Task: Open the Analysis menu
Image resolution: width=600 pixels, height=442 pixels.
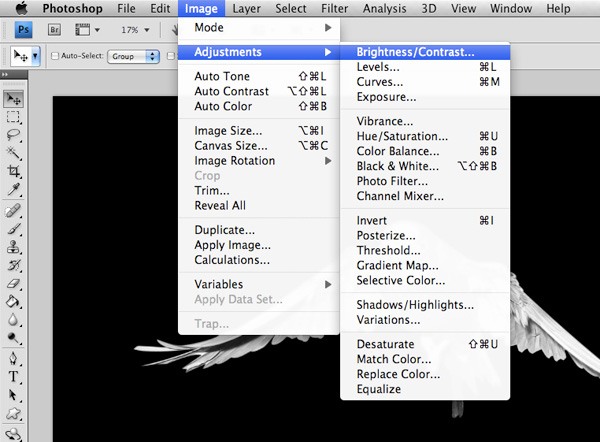Action: 385,8
